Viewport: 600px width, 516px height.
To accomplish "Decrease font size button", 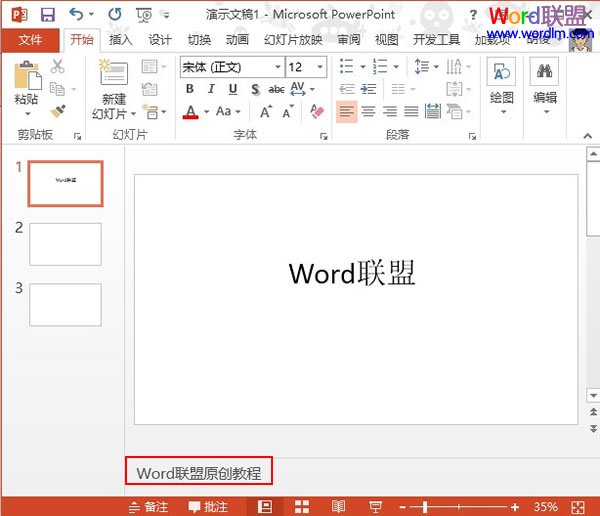I will pos(288,112).
